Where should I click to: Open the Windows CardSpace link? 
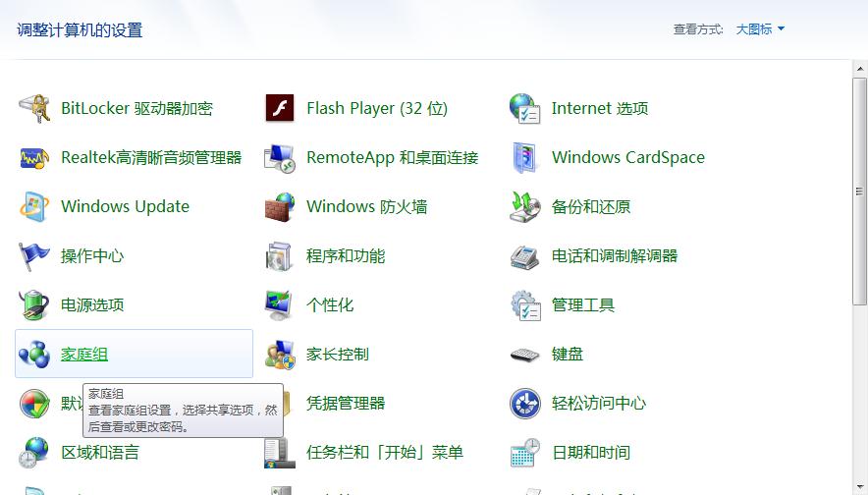[x=628, y=158]
